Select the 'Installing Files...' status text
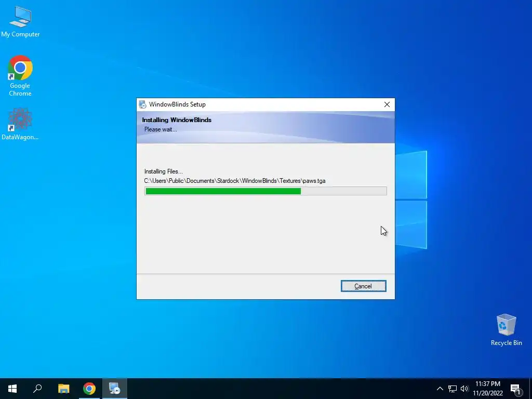The width and height of the screenshot is (532, 399). pyautogui.click(x=164, y=171)
